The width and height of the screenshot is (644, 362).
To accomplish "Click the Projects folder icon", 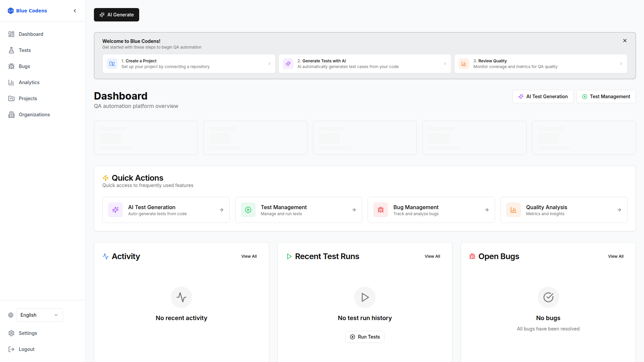I will coord(11,99).
